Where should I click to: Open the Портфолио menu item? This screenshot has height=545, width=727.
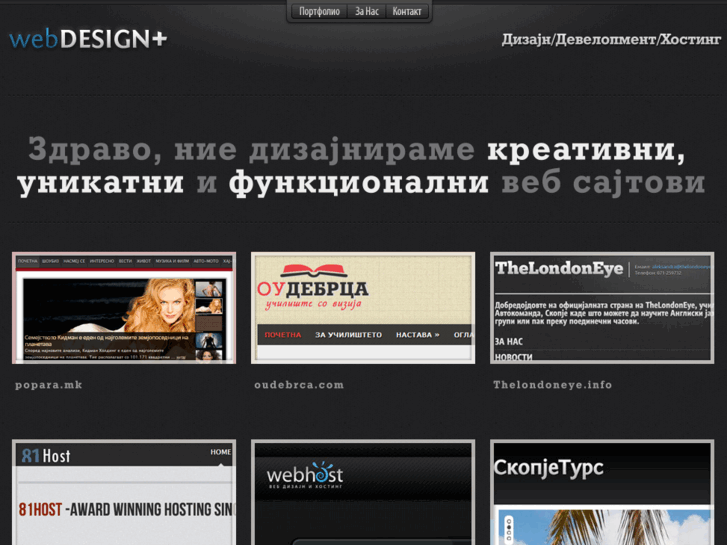coord(319,11)
